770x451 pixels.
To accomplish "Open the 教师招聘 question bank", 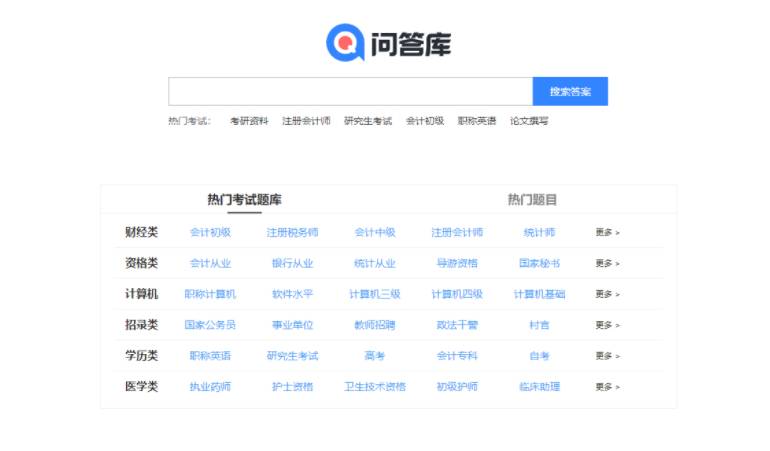I will click(375, 325).
